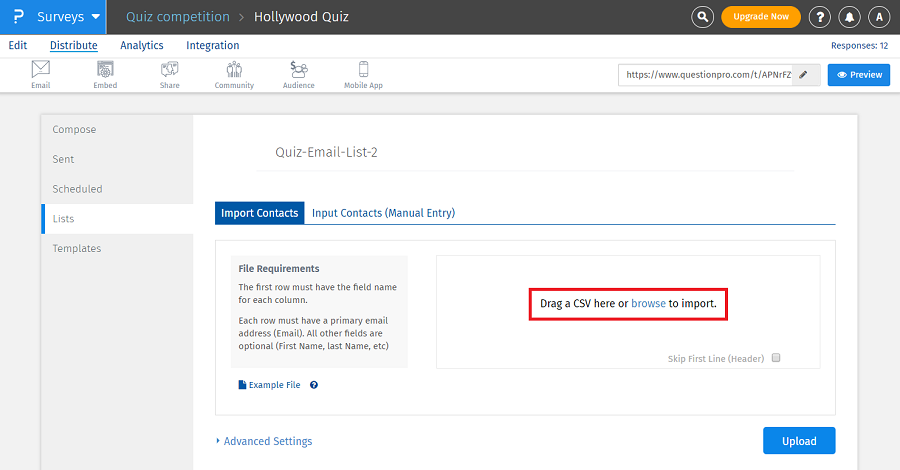Viewport: 900px width, 470px height.
Task: Select Templates in the left sidebar
Action: pos(77,248)
